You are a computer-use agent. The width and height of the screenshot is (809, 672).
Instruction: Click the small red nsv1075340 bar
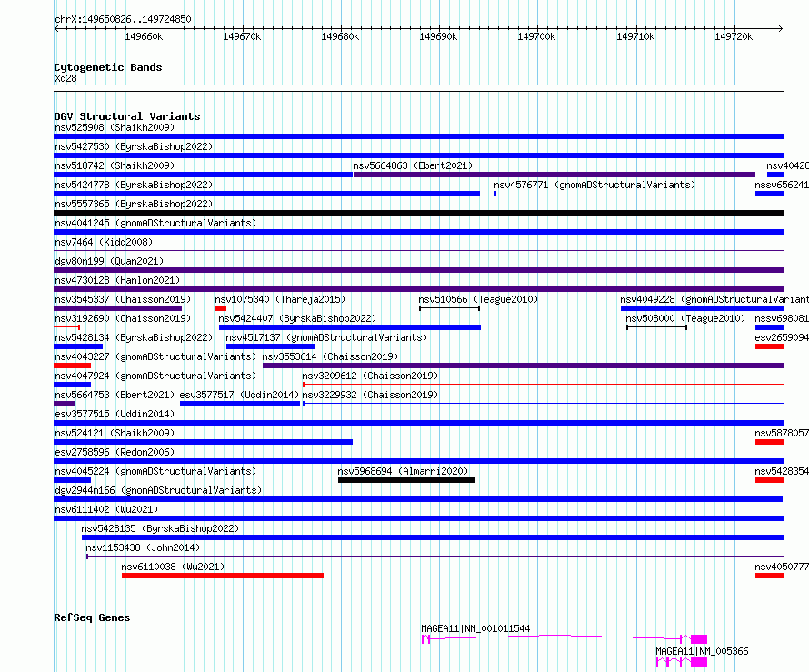coord(221,308)
